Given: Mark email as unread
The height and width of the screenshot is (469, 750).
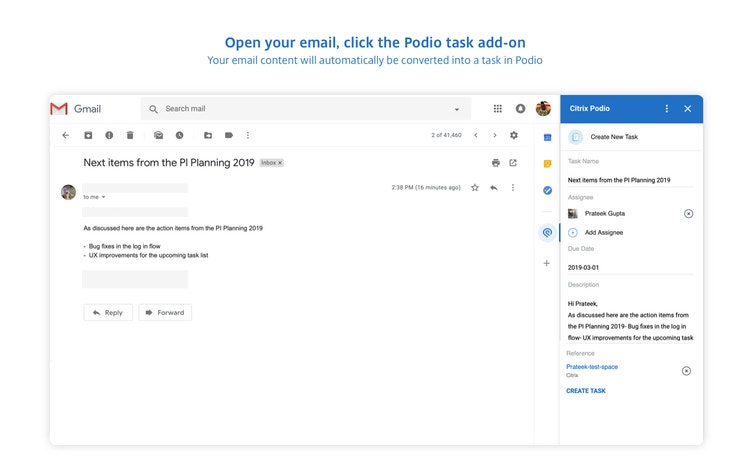Looking at the screenshot, I should pyautogui.click(x=158, y=135).
